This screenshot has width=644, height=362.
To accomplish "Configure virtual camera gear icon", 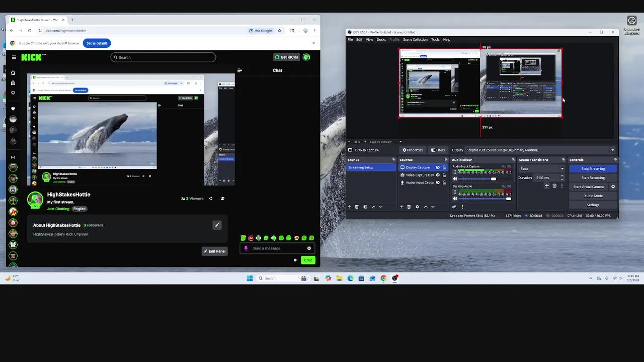I will pyautogui.click(x=613, y=187).
